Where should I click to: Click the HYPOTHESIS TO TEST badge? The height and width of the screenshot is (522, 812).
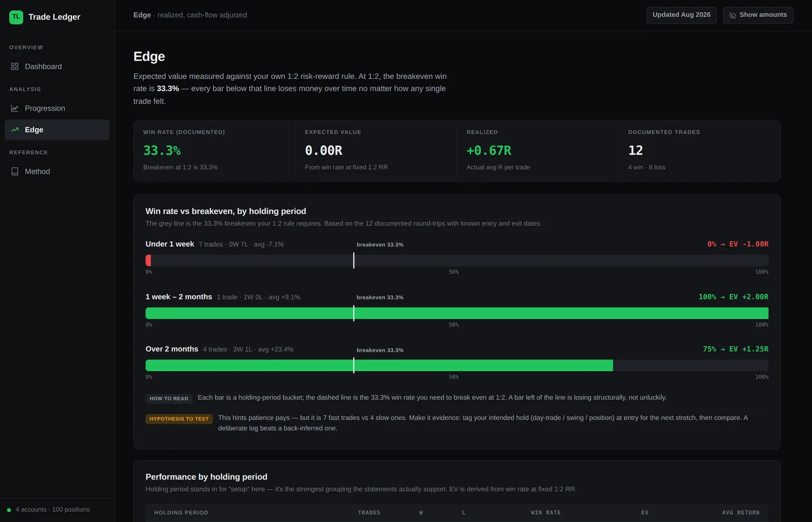point(179,419)
